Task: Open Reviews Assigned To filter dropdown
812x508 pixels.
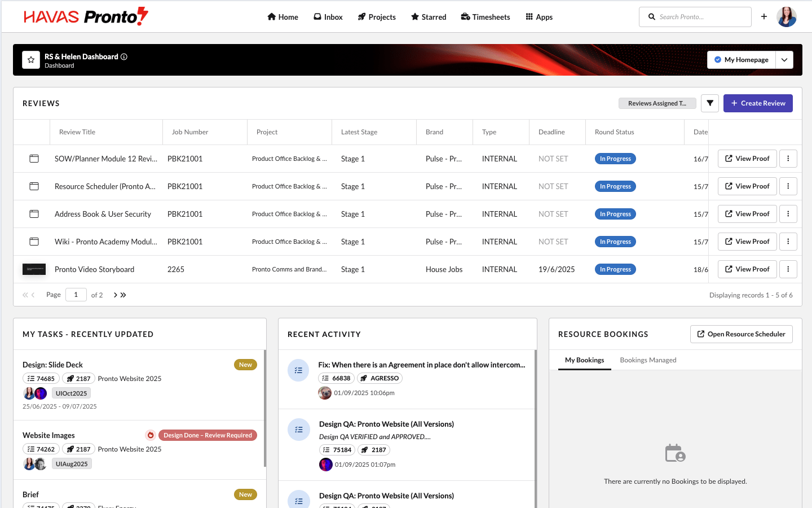Action: point(657,103)
